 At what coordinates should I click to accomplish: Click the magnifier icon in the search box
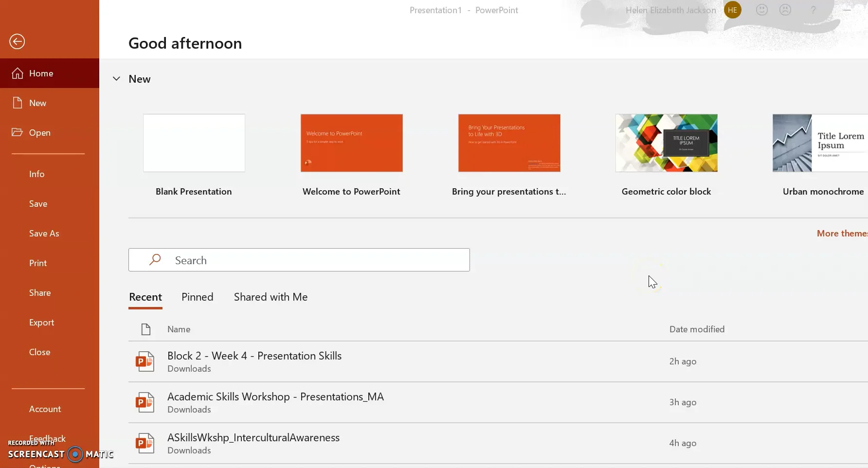[155, 260]
